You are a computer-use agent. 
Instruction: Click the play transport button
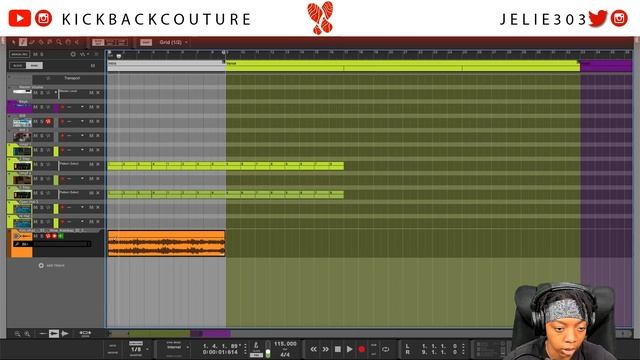click(349, 349)
